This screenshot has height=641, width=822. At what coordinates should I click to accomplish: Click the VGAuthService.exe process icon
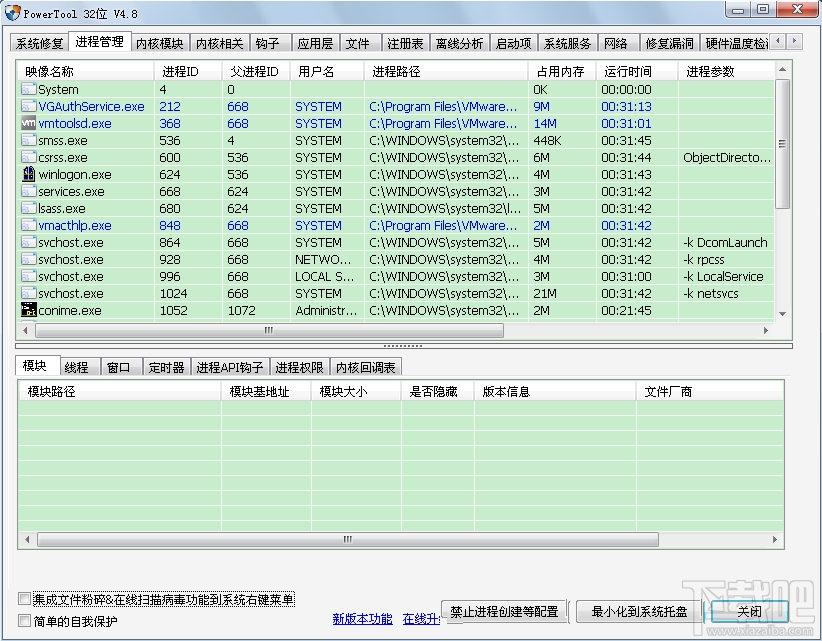coord(27,106)
